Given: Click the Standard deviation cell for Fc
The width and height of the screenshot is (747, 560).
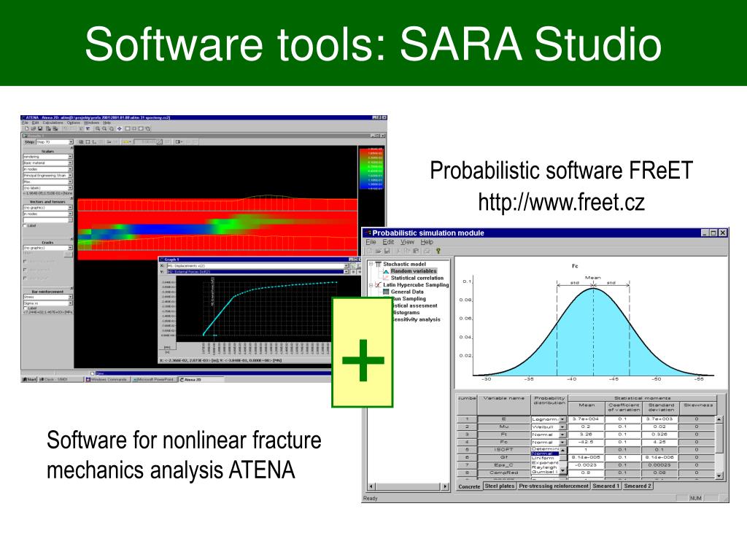Looking at the screenshot, I should click(660, 443).
